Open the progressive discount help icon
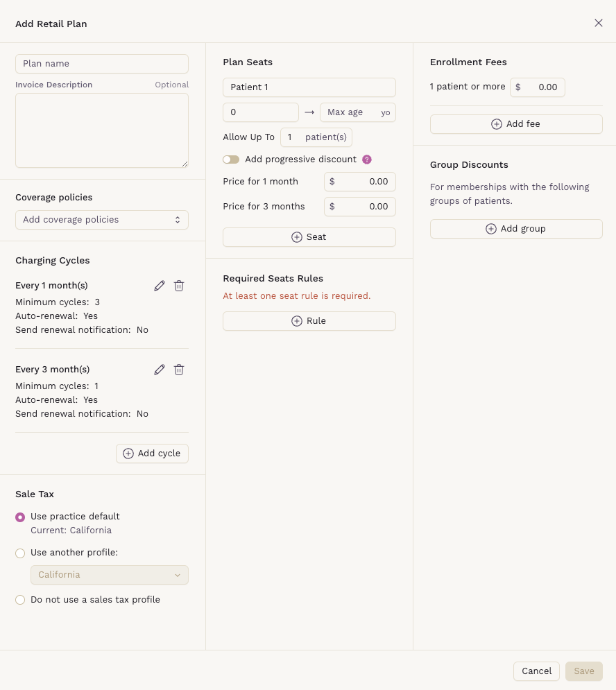Image resolution: width=616 pixels, height=690 pixels. (x=367, y=159)
